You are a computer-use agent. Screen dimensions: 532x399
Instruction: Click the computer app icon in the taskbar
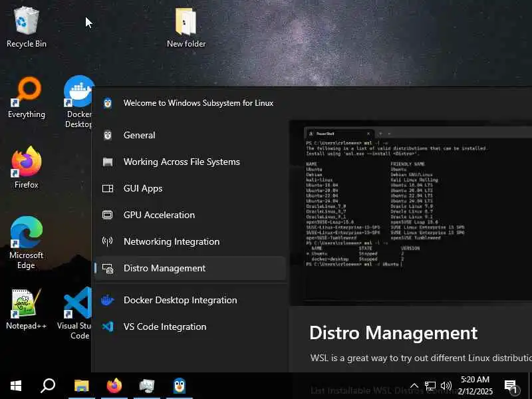[146, 386]
